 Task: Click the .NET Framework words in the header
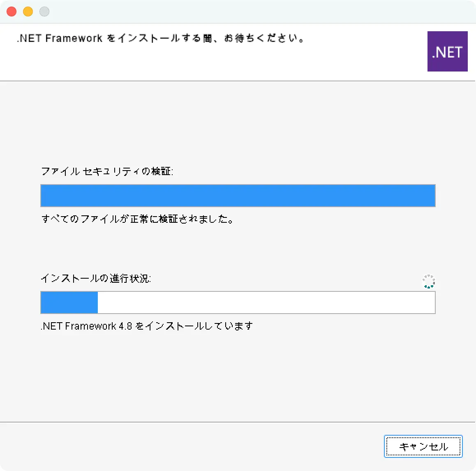pyautogui.click(x=60, y=38)
